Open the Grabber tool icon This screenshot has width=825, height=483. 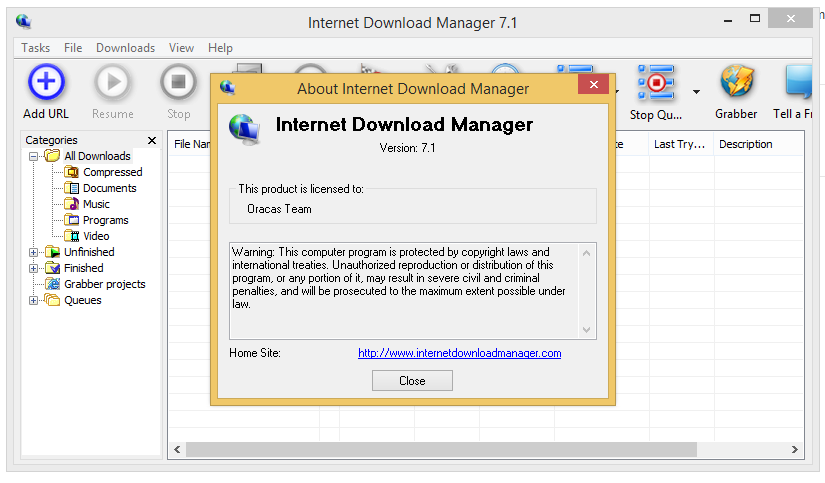coord(737,82)
